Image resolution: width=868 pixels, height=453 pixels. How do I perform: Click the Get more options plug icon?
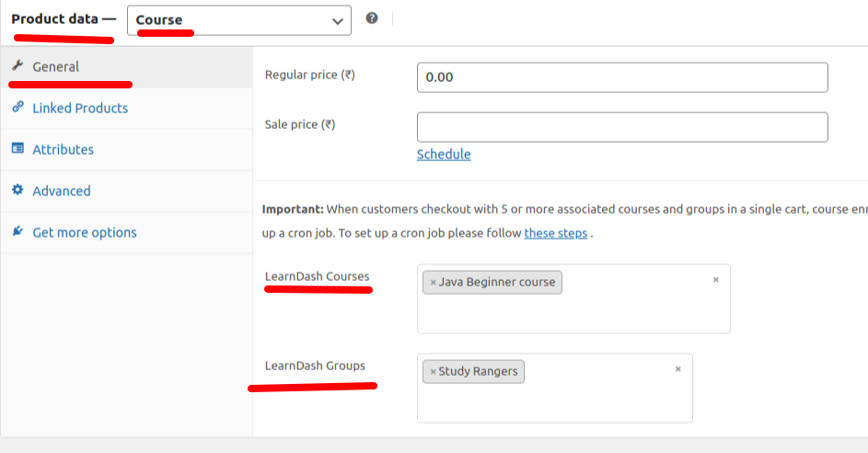click(17, 232)
